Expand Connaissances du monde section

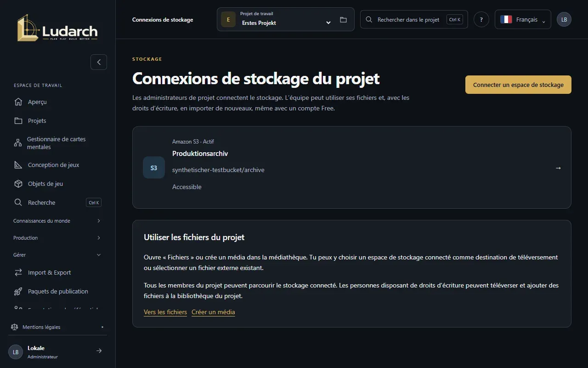(x=57, y=221)
